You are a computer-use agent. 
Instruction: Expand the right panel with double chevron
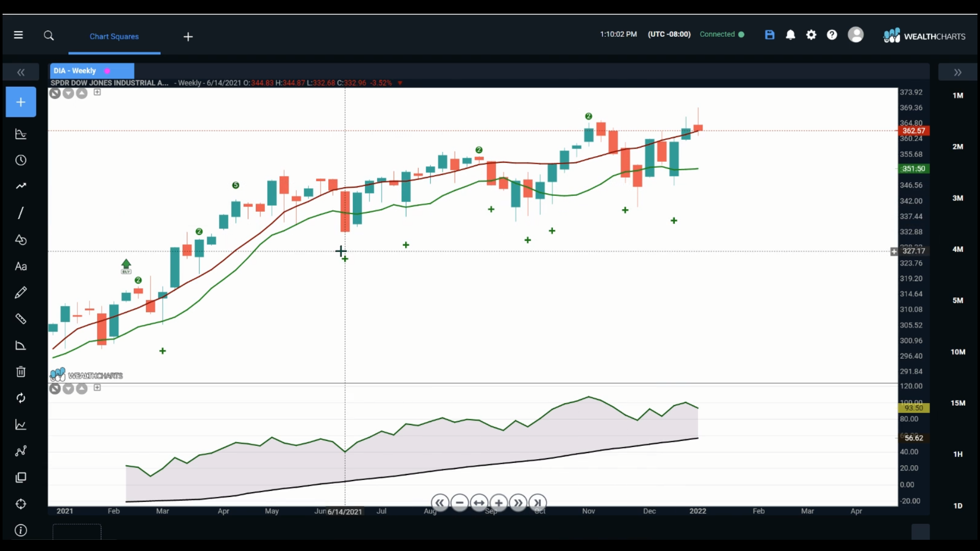(958, 72)
